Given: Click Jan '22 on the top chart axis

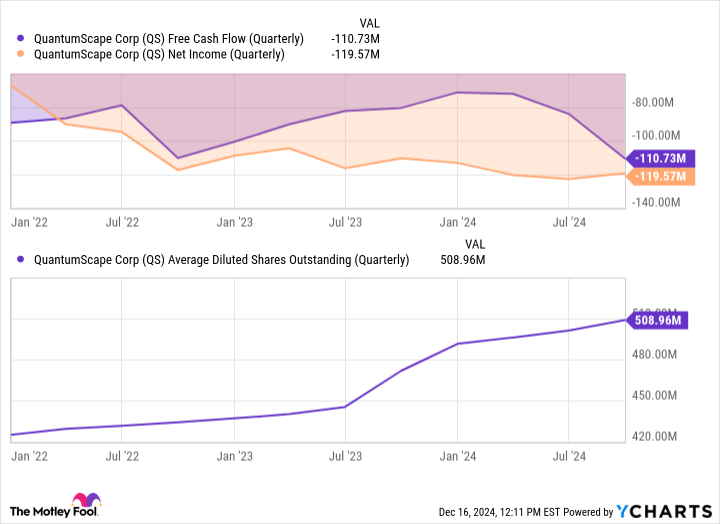Looking at the screenshot, I should click(29, 222).
